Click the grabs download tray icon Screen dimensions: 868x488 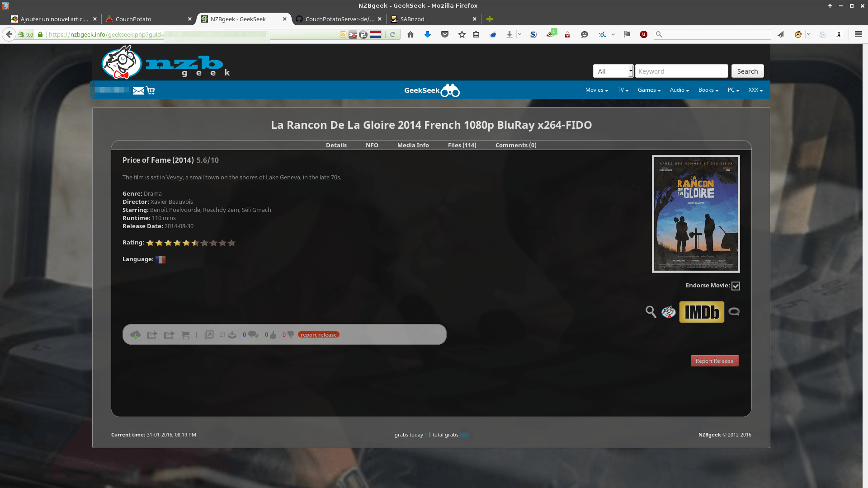232,335
